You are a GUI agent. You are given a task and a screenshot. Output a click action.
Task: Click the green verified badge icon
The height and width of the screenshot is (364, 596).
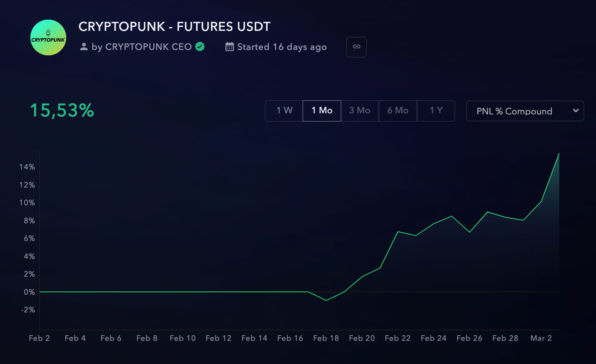[x=200, y=46]
